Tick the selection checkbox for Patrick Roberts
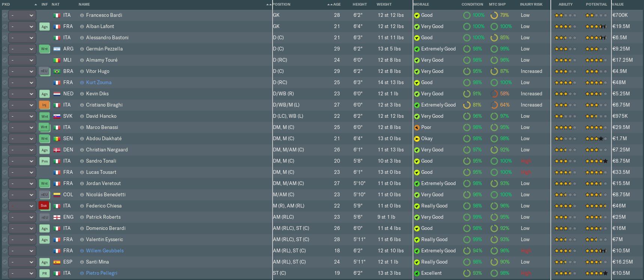 click(4, 217)
